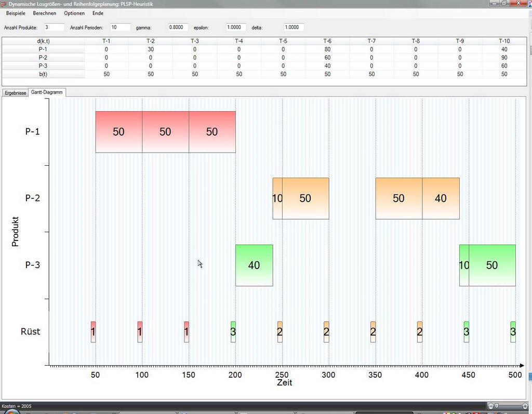
Task: Focus the gamma value field
Action: click(179, 27)
